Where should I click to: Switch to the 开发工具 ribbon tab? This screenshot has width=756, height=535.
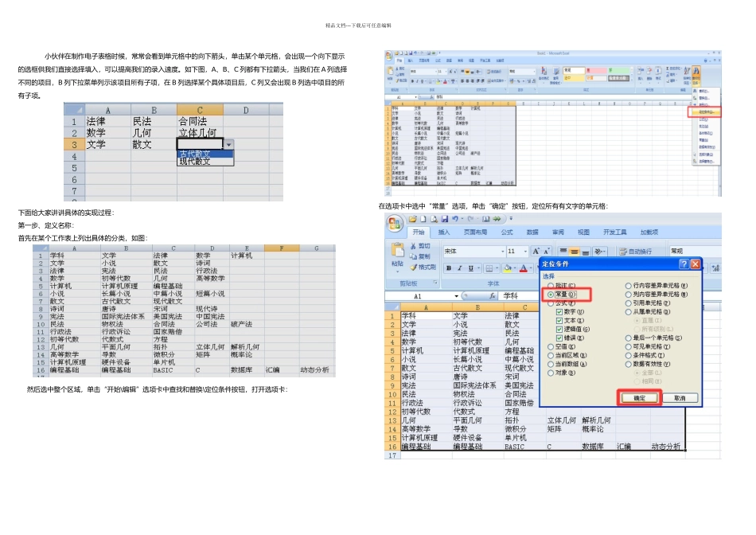pos(614,232)
